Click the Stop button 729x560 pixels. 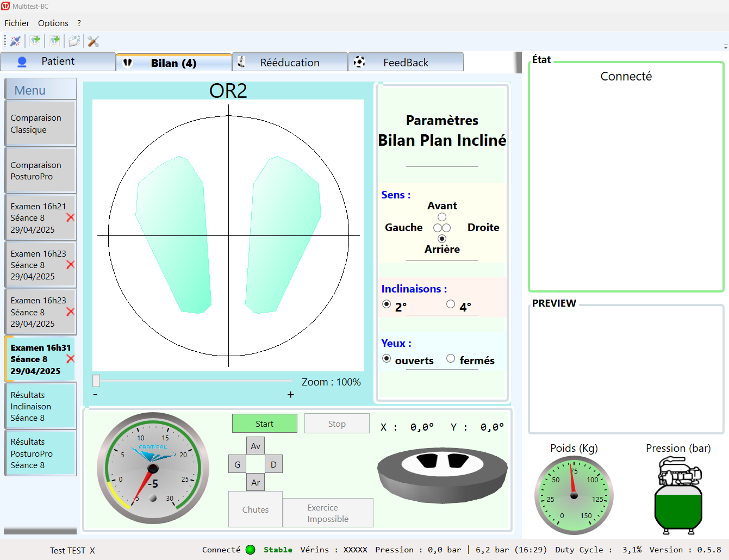pos(337,424)
